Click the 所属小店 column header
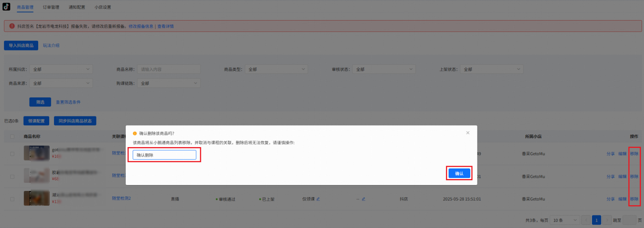The width and height of the screenshot is (644, 228). (533, 136)
